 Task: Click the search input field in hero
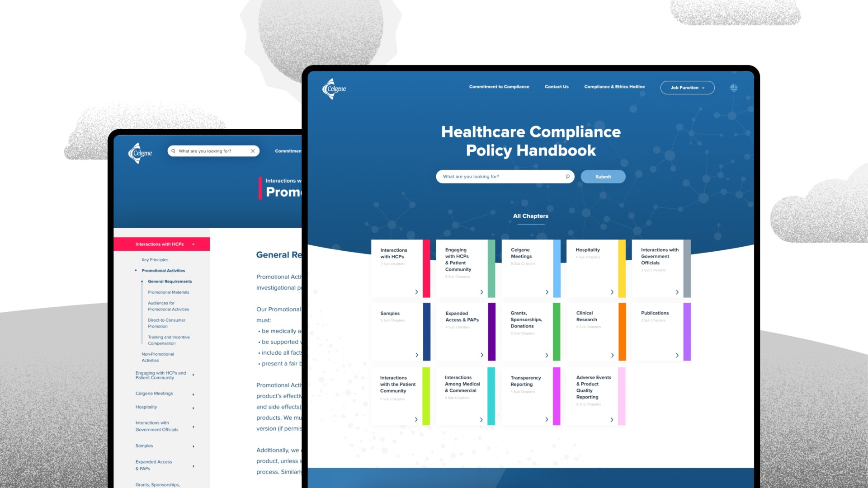[x=503, y=176]
